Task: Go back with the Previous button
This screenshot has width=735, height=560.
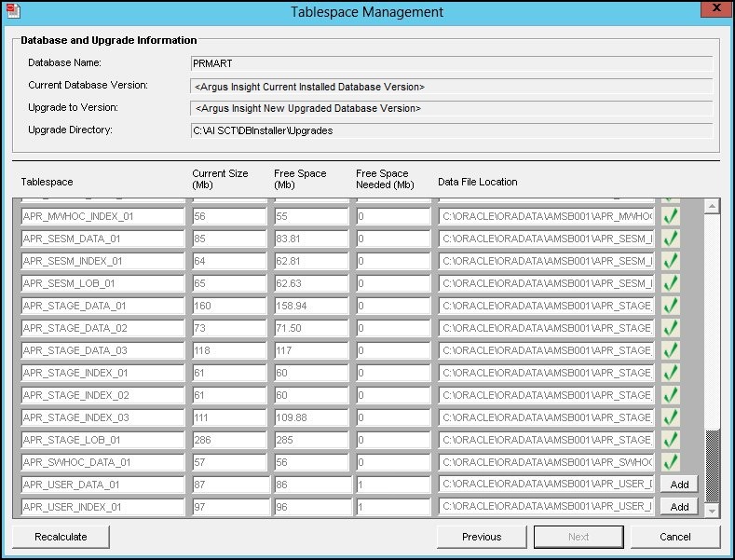Action: pyautogui.click(x=482, y=537)
